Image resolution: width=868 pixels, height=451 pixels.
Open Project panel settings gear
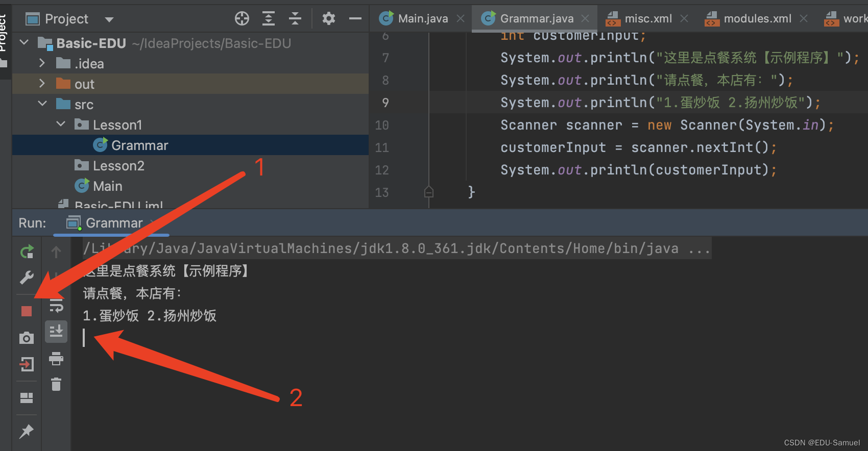click(329, 19)
